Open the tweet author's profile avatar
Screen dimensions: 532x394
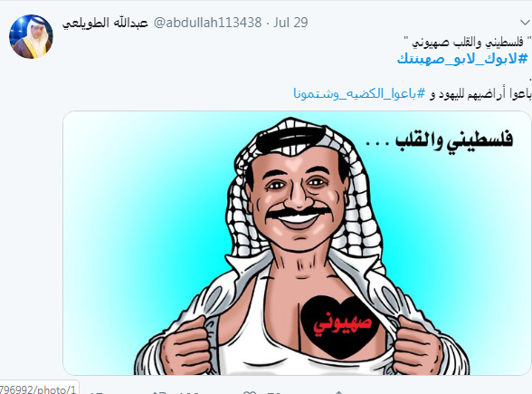click(31, 36)
